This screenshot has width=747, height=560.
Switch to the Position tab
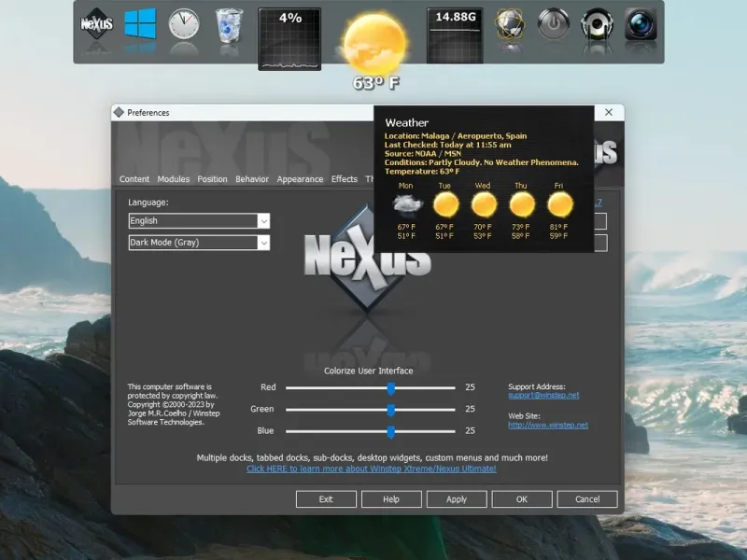213,179
